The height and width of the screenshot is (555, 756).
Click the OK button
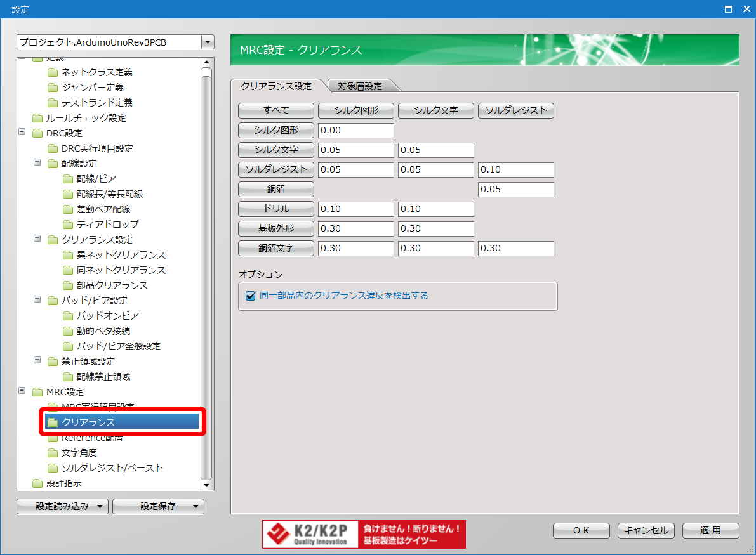point(581,530)
